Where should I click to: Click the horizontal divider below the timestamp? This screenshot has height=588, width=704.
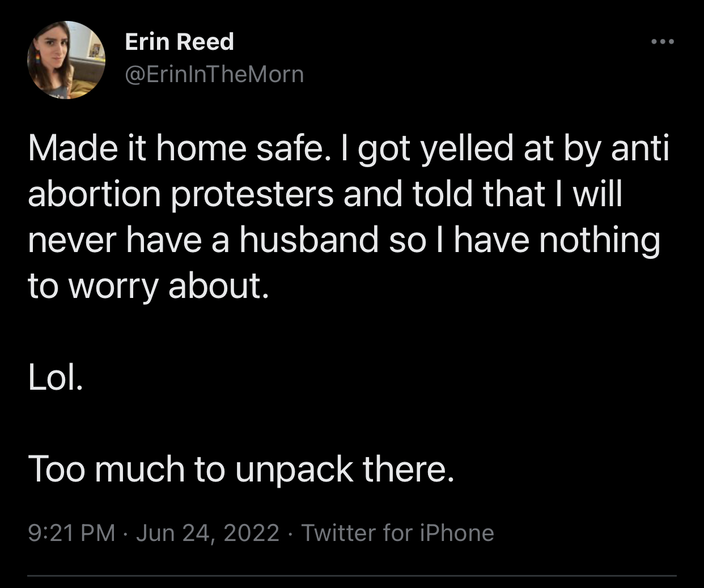click(352, 576)
